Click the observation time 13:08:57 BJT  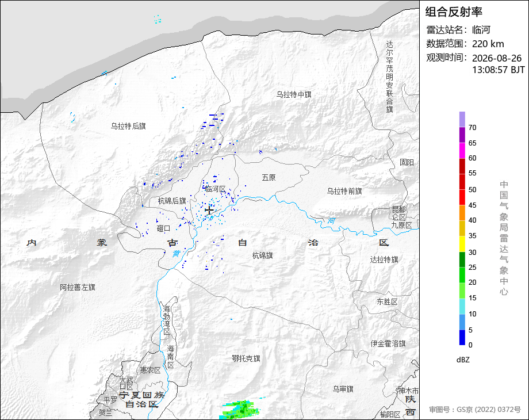pyautogui.click(x=499, y=70)
